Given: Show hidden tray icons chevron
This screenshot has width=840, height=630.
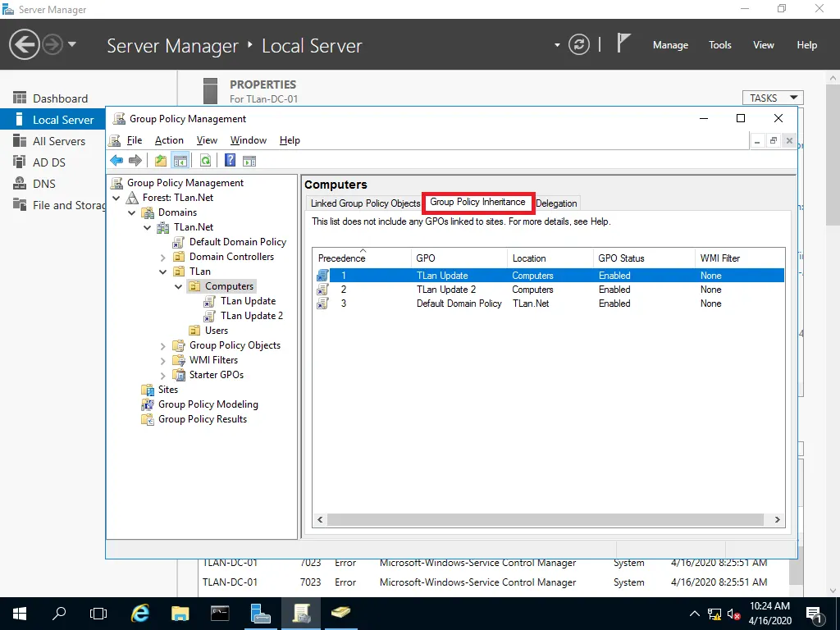Looking at the screenshot, I should pos(694,614).
